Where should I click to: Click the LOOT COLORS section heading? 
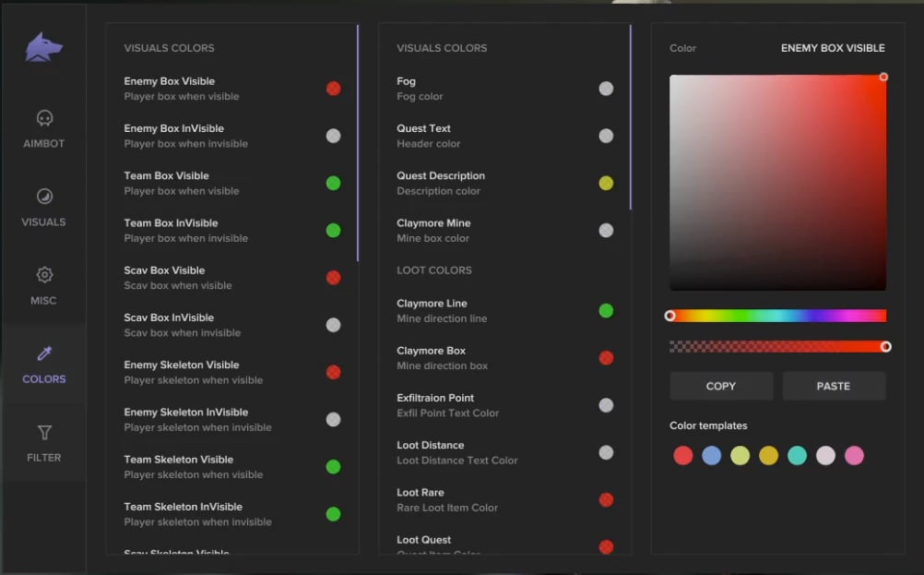(x=434, y=270)
